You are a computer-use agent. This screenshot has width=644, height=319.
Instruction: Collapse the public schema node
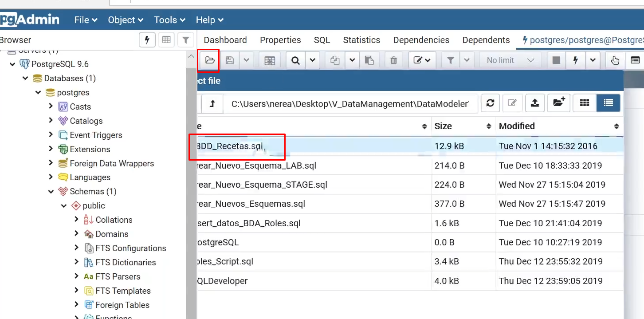click(63, 205)
